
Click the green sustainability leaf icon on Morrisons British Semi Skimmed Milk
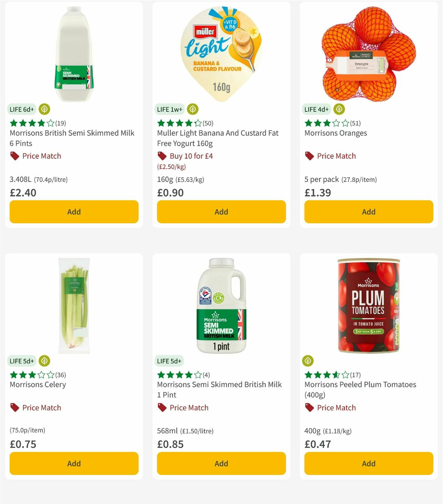(44, 109)
